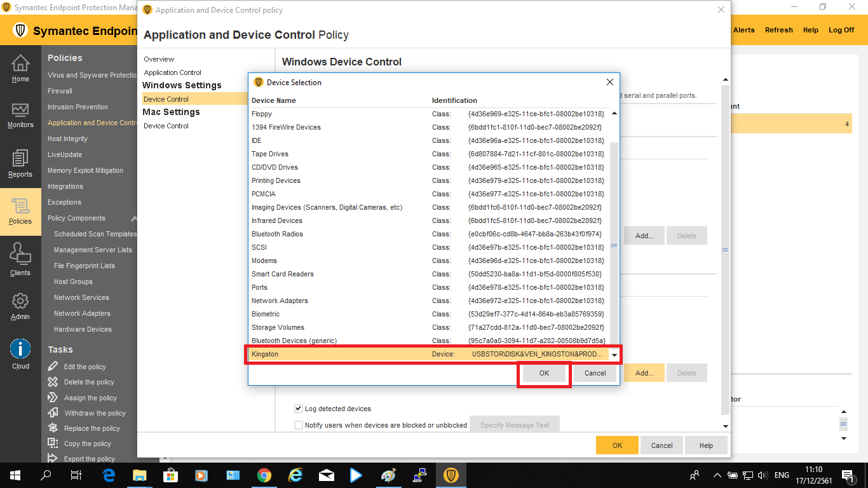This screenshot has height=488, width=868.
Task: Click the Delete the policy icon
Action: 53,382
